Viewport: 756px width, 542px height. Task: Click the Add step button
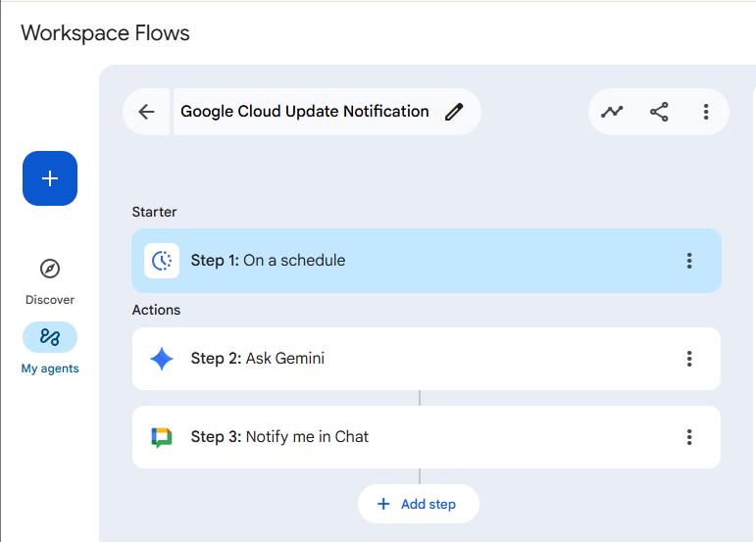(419, 504)
